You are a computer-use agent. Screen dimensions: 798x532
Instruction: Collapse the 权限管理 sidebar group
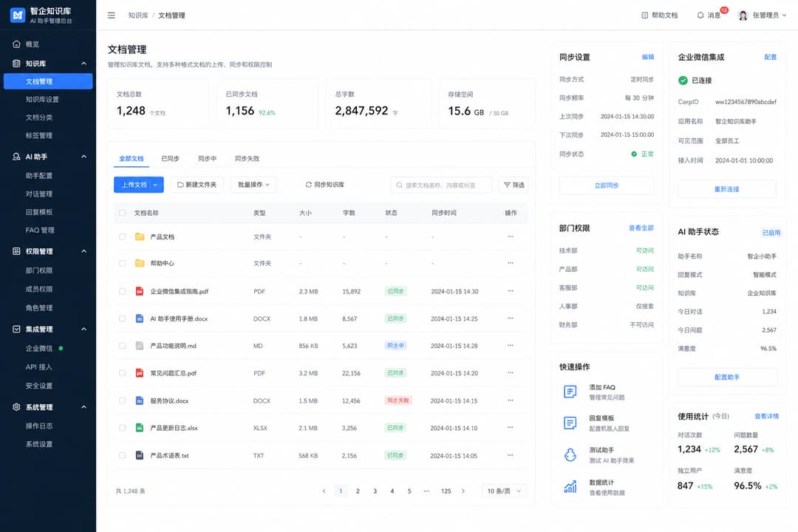pos(84,251)
